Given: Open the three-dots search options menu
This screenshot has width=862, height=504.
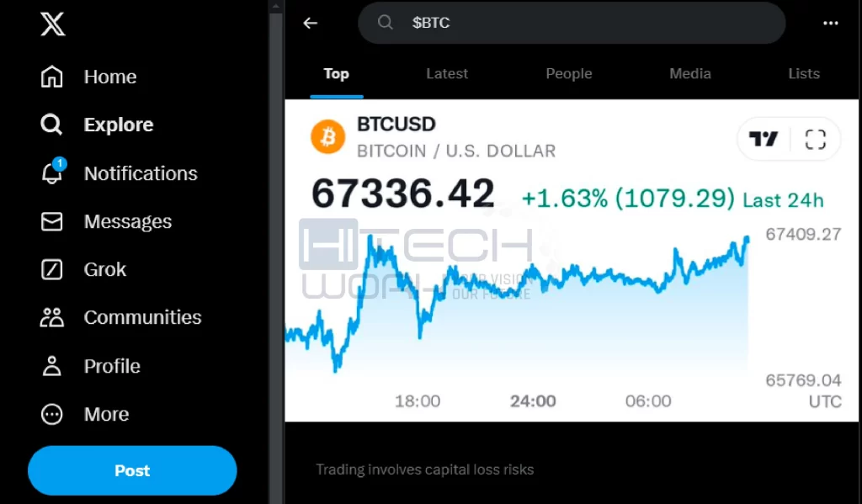Looking at the screenshot, I should point(831,23).
